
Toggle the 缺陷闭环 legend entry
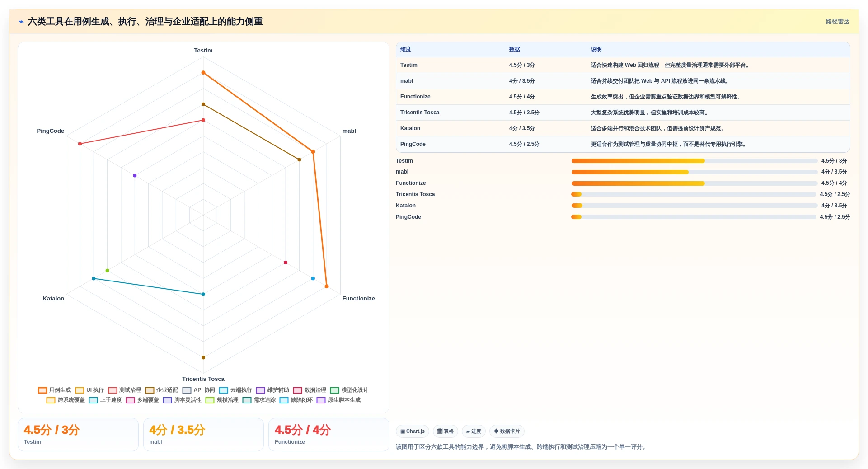pyautogui.click(x=296, y=400)
